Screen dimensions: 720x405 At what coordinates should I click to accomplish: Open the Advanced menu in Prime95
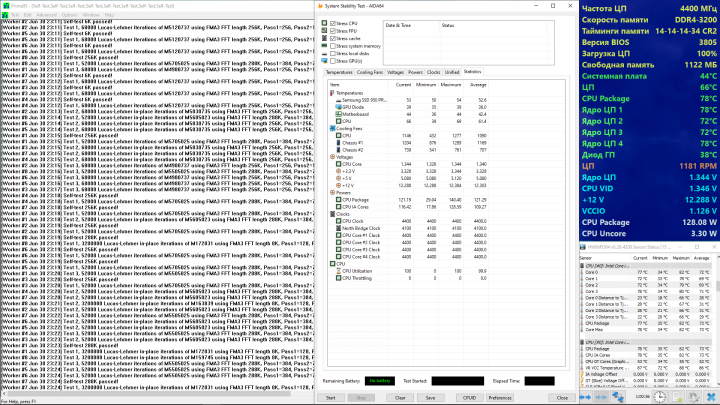tap(46, 15)
